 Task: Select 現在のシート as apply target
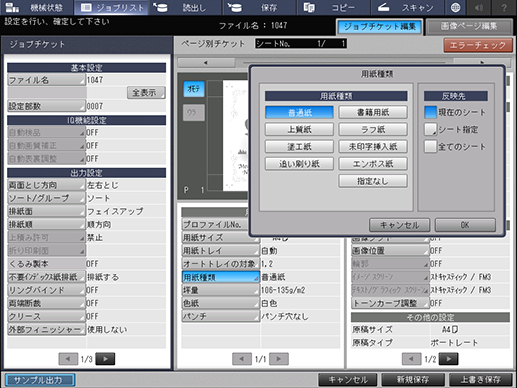pos(430,112)
